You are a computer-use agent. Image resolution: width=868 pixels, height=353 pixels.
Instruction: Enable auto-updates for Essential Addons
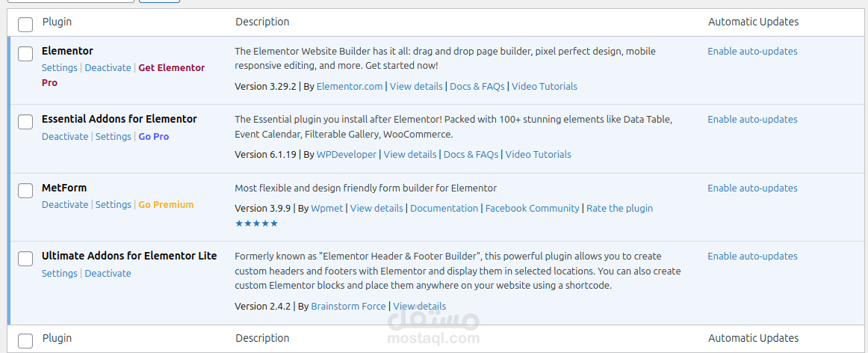coord(752,119)
